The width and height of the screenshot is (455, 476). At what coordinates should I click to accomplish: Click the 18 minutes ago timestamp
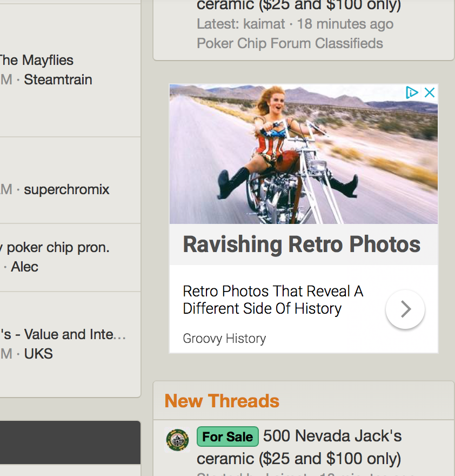345,24
